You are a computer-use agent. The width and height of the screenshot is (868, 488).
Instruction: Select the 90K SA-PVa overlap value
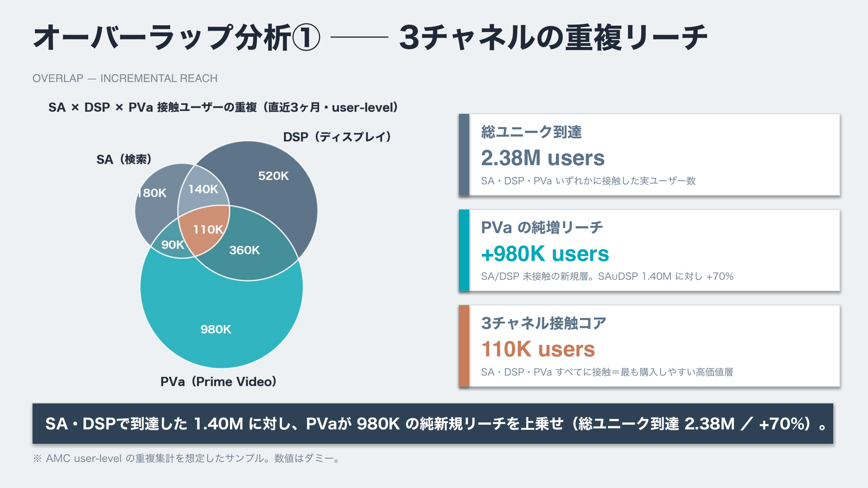coord(173,245)
